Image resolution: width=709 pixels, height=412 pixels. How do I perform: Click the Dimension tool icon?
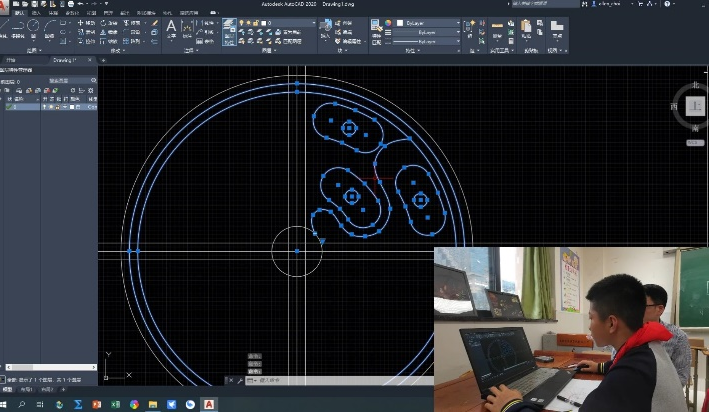(186, 28)
